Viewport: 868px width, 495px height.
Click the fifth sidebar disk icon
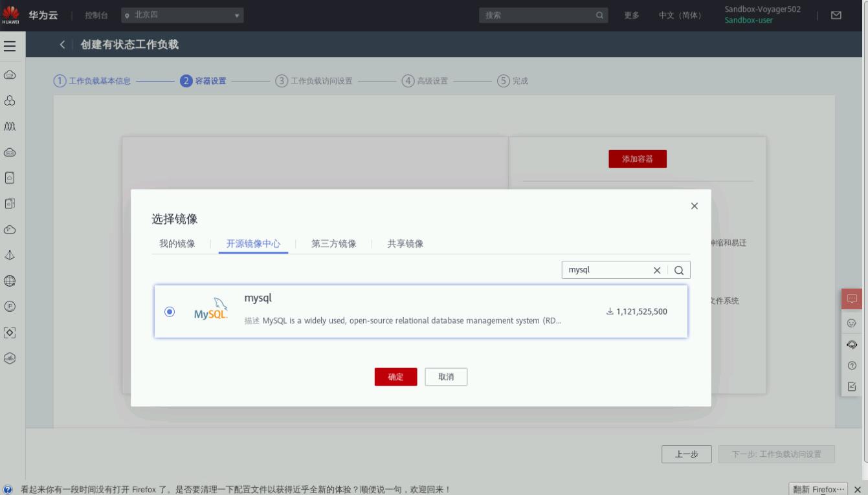(x=10, y=177)
